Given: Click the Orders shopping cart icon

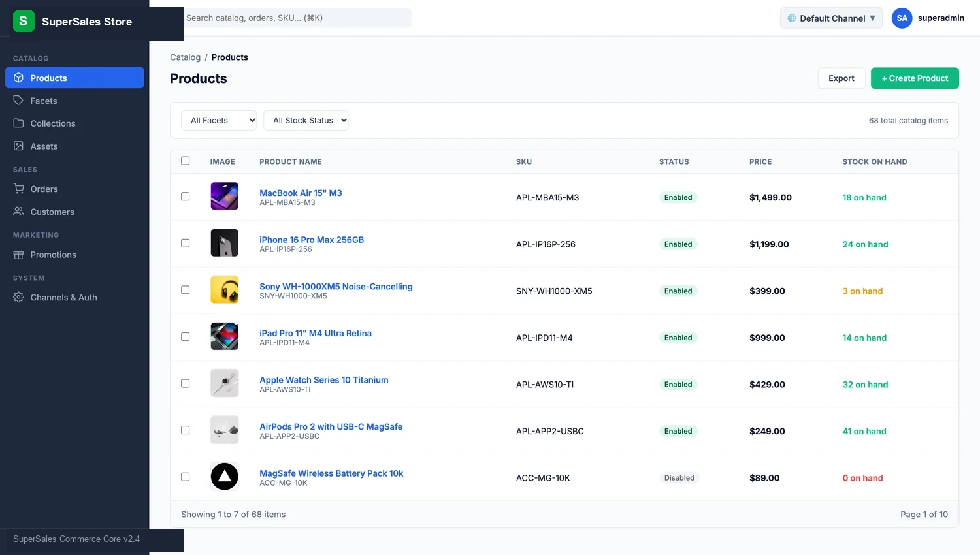Looking at the screenshot, I should click(19, 189).
